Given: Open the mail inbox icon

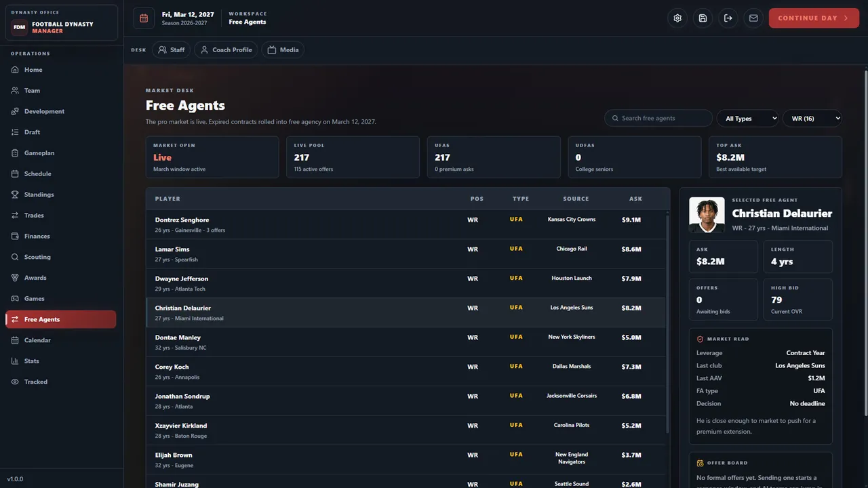Looking at the screenshot, I should (x=753, y=18).
